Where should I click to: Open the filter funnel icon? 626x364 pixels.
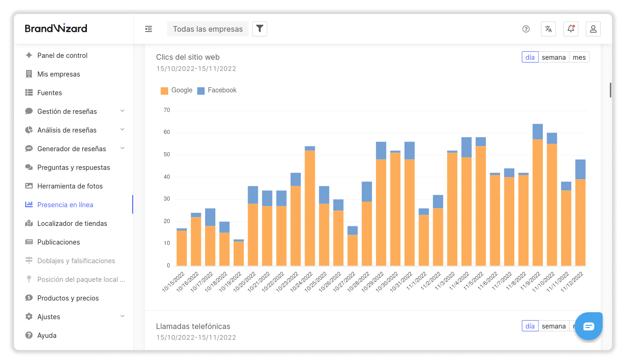pos(260,29)
